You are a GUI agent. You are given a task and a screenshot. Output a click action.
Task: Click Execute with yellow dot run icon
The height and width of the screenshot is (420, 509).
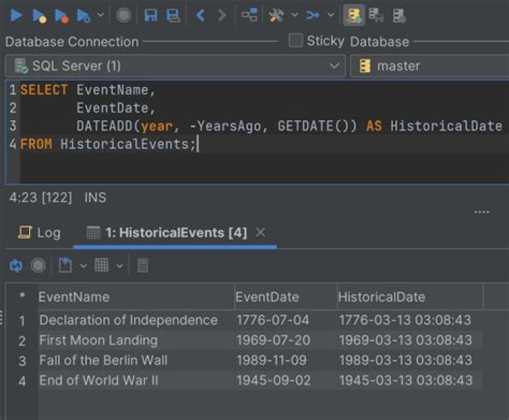[x=40, y=16]
